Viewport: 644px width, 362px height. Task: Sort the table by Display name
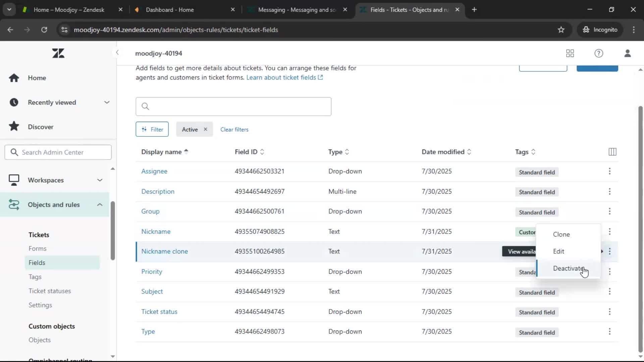[165, 152]
